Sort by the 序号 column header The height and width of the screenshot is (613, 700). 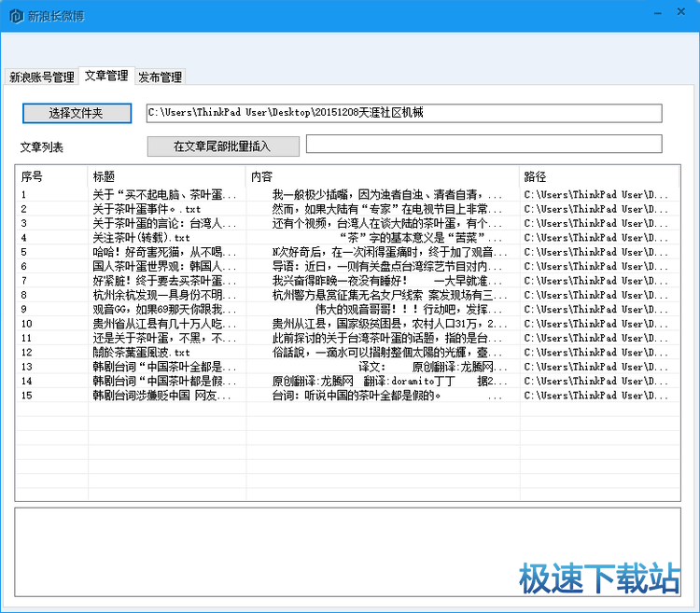click(51, 176)
